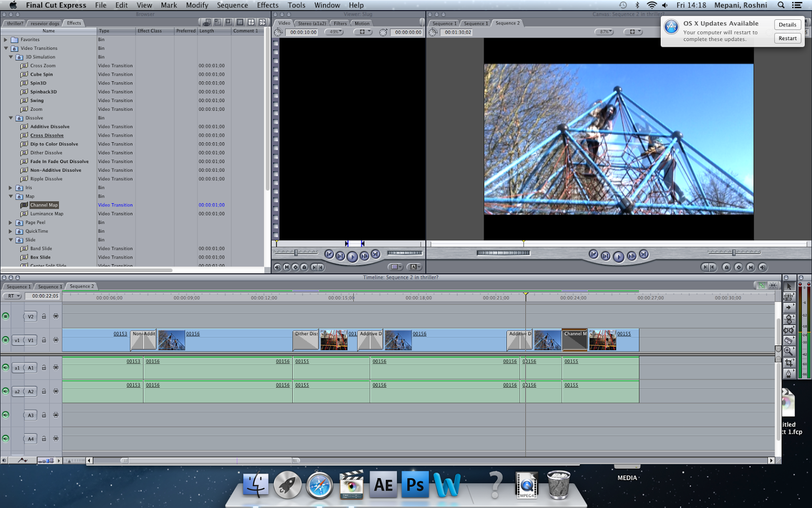Open the RT pop-up menu

pos(12,296)
